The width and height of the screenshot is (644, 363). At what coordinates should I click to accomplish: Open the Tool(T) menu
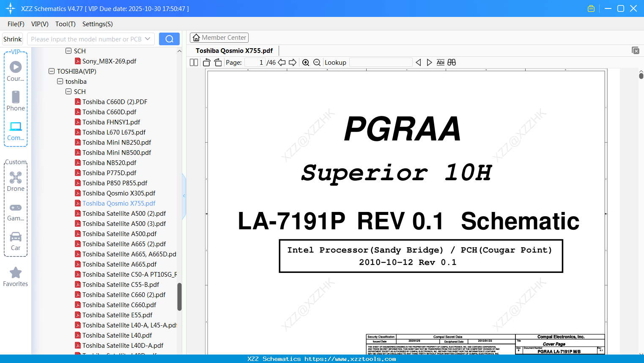tap(66, 24)
